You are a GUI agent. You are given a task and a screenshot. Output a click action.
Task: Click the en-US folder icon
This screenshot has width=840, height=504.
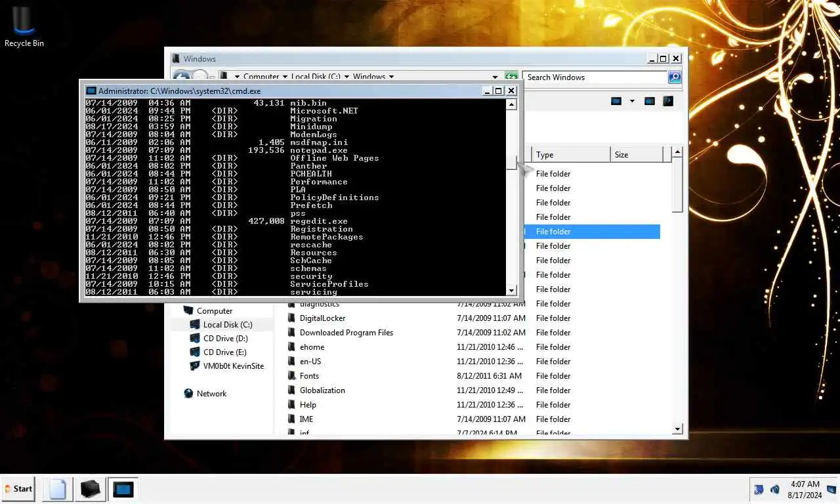tap(293, 362)
